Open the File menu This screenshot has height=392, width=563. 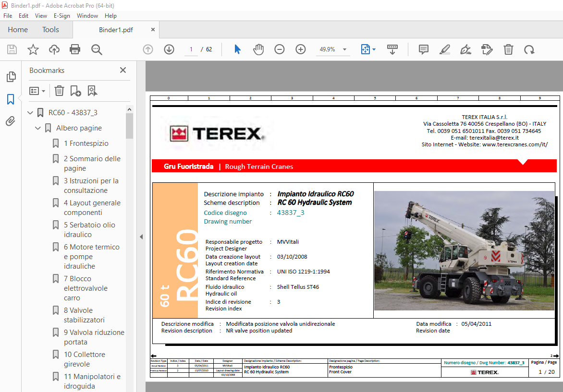pos(8,16)
